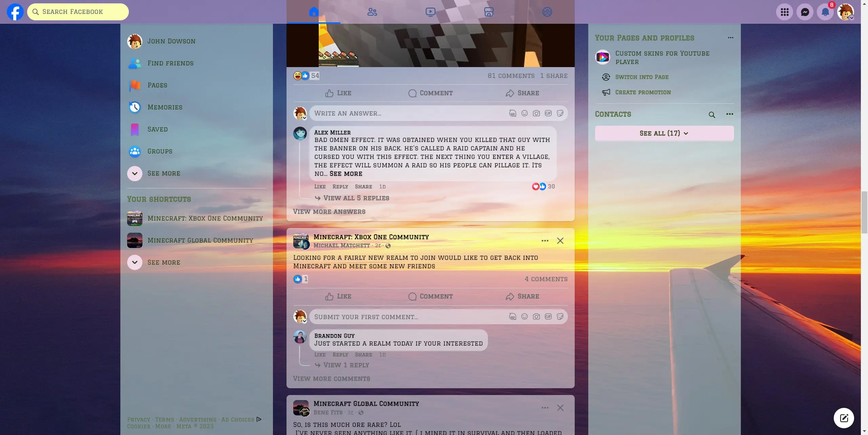Open Custom Skins for YouTube Player page

click(664, 58)
